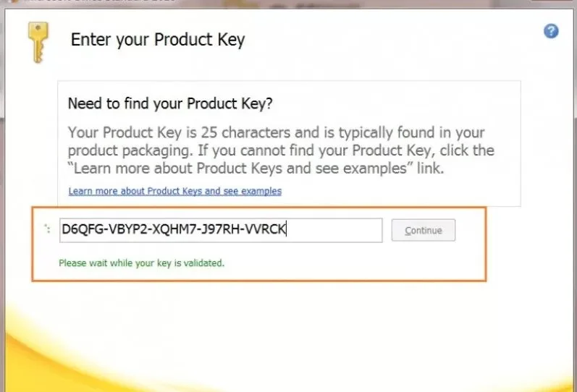Click the Please wait while your key is validated message
The image size is (577, 392).
[x=142, y=263]
